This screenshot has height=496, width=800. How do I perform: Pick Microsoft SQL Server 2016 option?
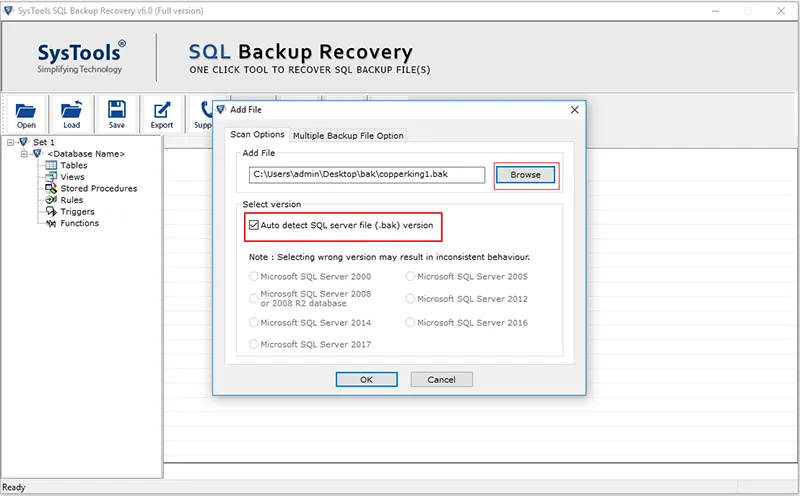pyautogui.click(x=410, y=323)
